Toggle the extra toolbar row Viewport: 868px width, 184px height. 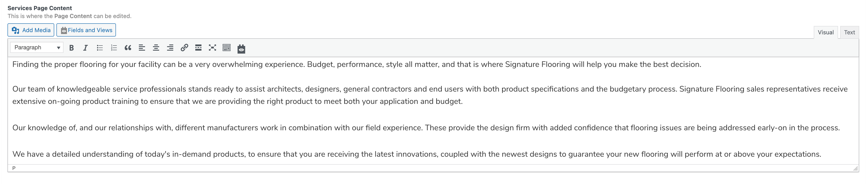pos(227,48)
